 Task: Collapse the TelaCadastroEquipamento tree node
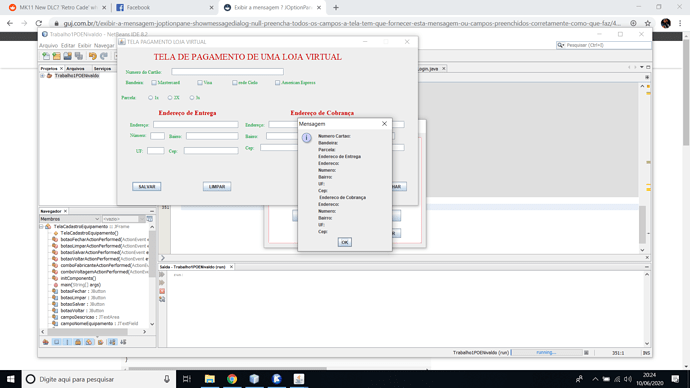point(41,227)
